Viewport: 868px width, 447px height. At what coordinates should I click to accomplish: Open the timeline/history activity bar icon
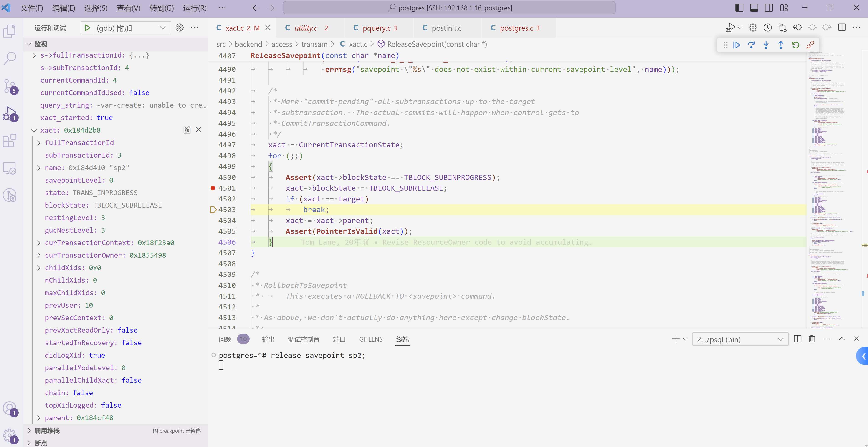tap(9, 195)
